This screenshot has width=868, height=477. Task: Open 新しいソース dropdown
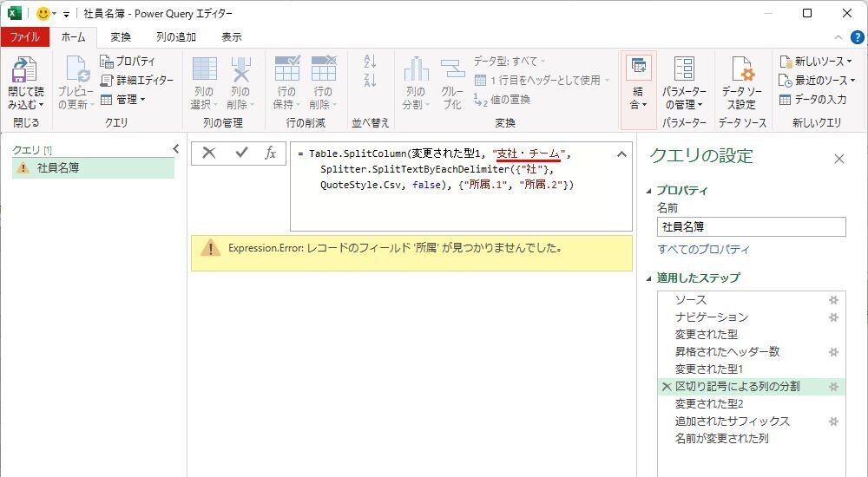point(815,61)
